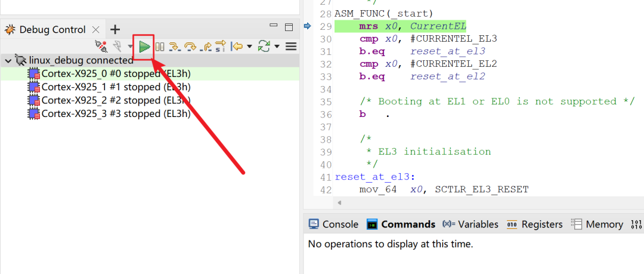
Task: Open the dropdown beside the yellow arrow icon
Action: [249, 46]
